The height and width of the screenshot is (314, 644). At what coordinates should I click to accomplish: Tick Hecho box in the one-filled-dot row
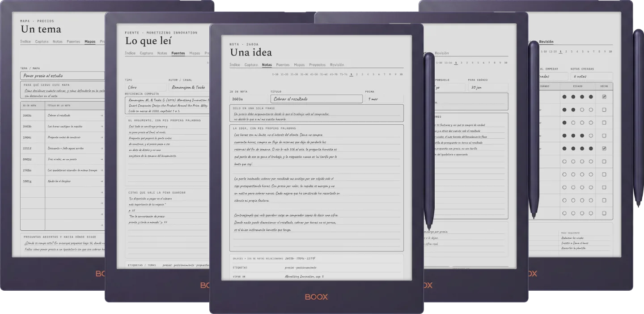click(604, 123)
